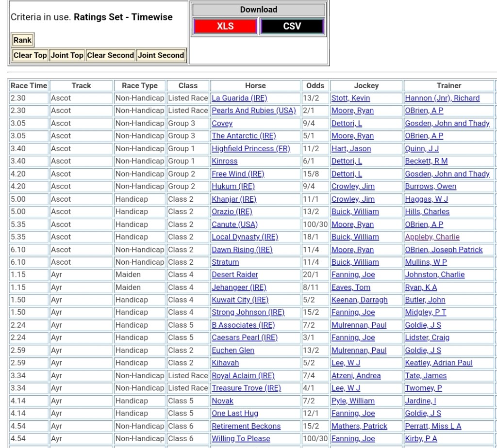Open trainer Perratt, Miss L A link
The image size is (497, 448).
click(433, 426)
